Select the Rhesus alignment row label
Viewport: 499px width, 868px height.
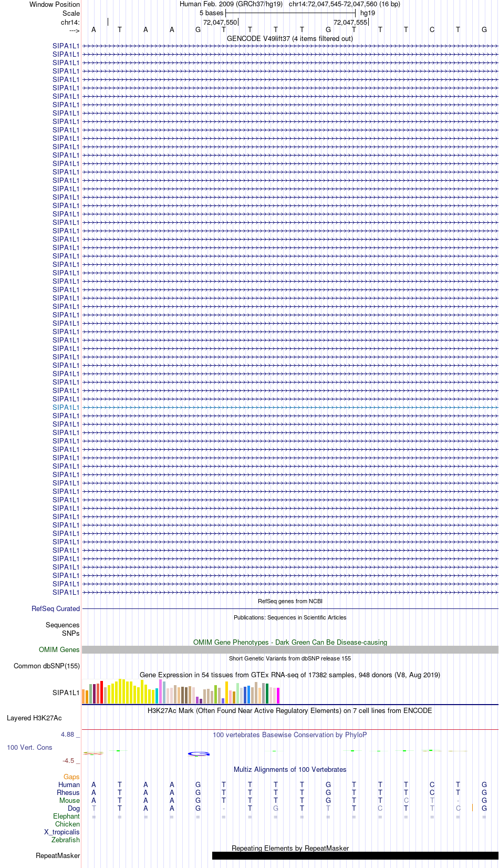tap(68, 792)
